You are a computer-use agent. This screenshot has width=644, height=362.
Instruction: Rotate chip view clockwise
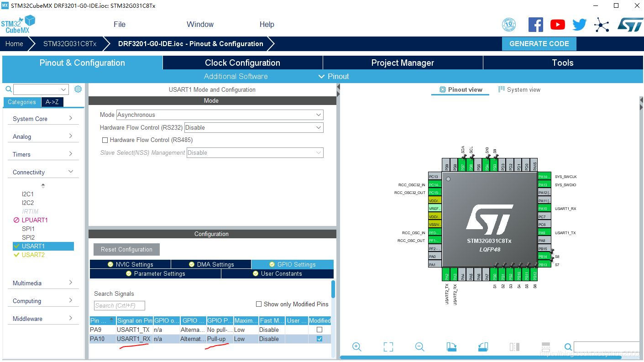[451, 347]
